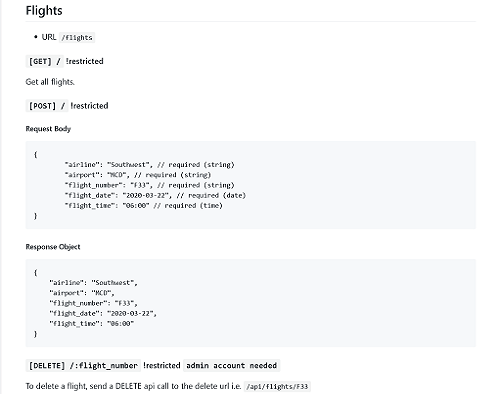
Task: Click the "airport": "MCO" line in request body
Action: pyautogui.click(x=138, y=175)
